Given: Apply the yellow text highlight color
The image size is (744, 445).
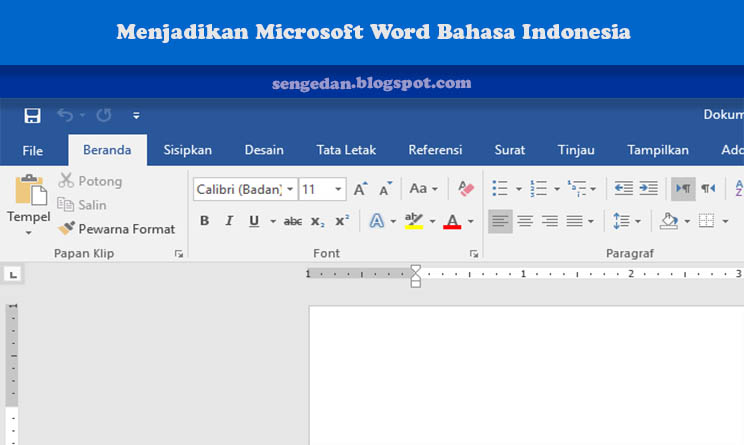Looking at the screenshot, I should pos(414,221).
